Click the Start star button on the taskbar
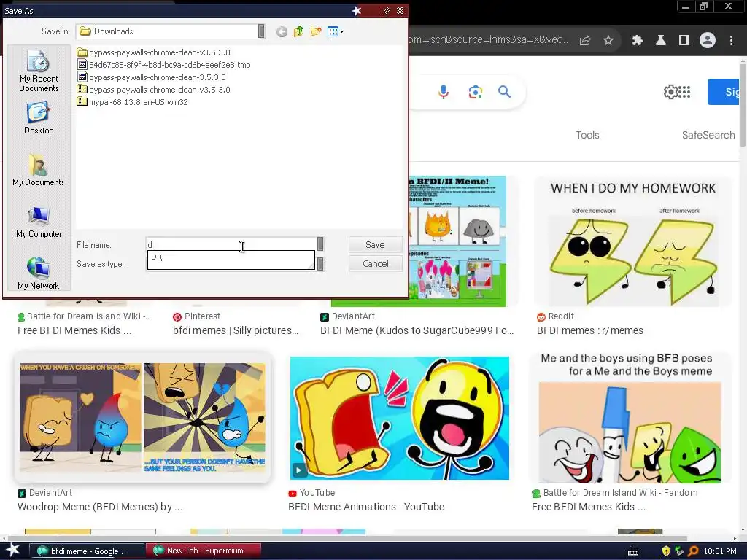 click(x=12, y=551)
